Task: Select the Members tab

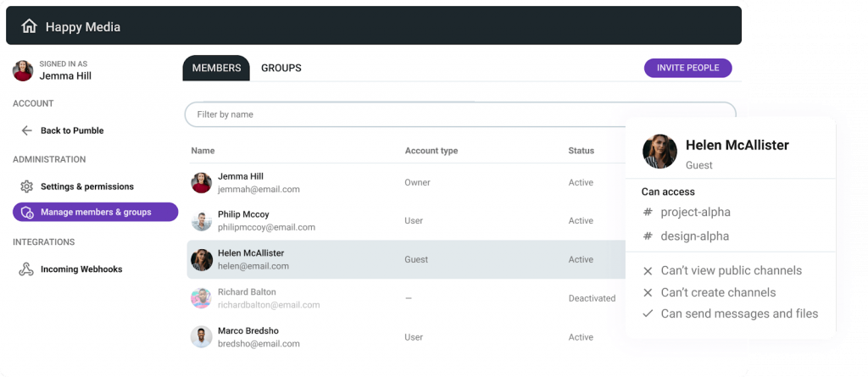Action: point(216,68)
